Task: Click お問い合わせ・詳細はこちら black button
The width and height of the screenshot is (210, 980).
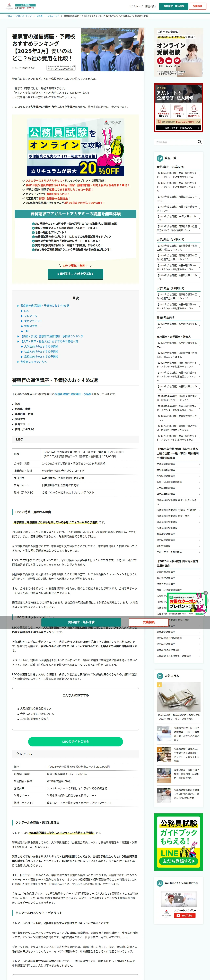Action: [178, 128]
